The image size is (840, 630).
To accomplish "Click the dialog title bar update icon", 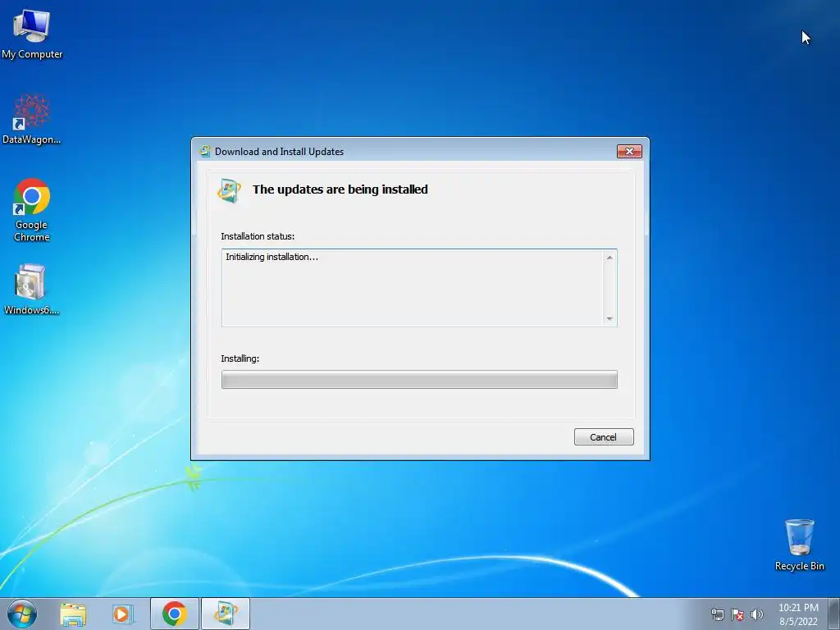I will (204, 151).
